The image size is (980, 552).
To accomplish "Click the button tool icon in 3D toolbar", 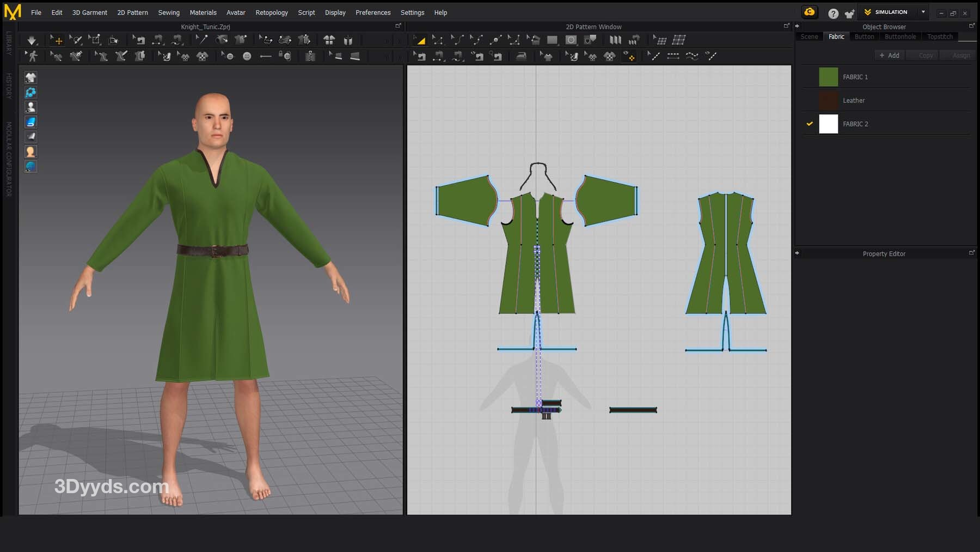I will (247, 56).
